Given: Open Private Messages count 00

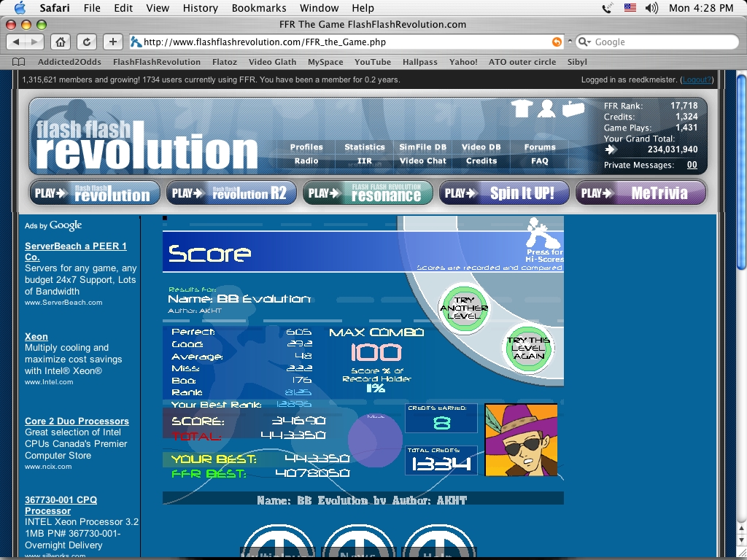Looking at the screenshot, I should click(x=692, y=165).
